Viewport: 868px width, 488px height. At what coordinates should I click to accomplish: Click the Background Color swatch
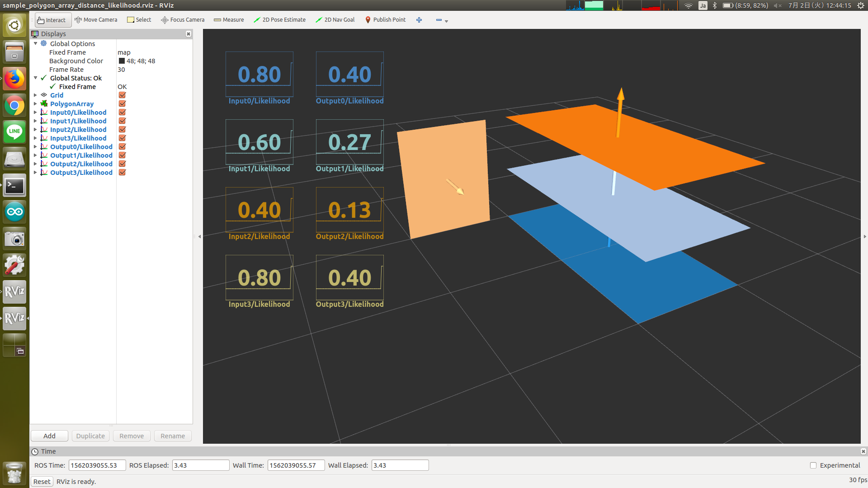click(122, 61)
